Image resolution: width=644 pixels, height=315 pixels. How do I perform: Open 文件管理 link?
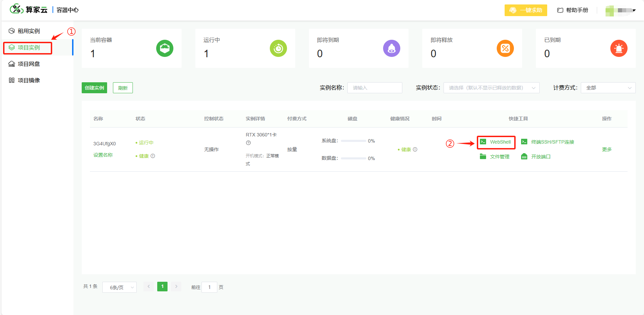click(500, 157)
